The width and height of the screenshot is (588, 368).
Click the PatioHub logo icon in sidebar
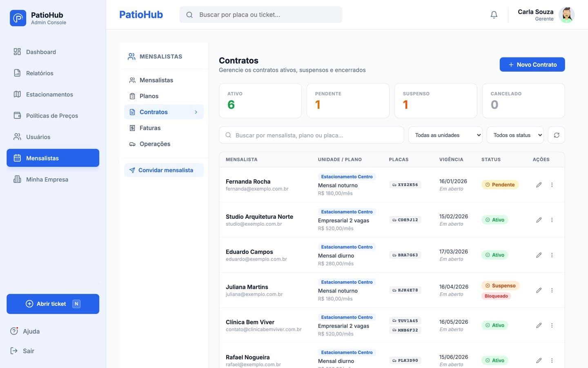(18, 18)
